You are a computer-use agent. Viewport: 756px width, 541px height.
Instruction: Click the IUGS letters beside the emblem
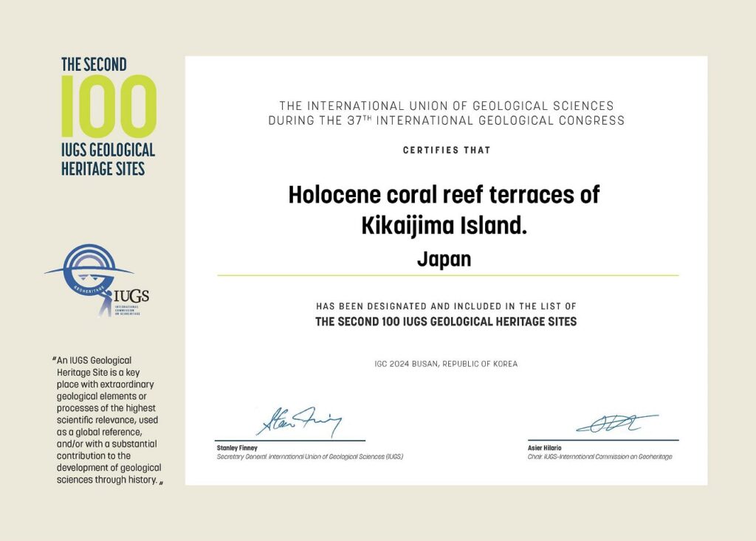click(x=131, y=296)
